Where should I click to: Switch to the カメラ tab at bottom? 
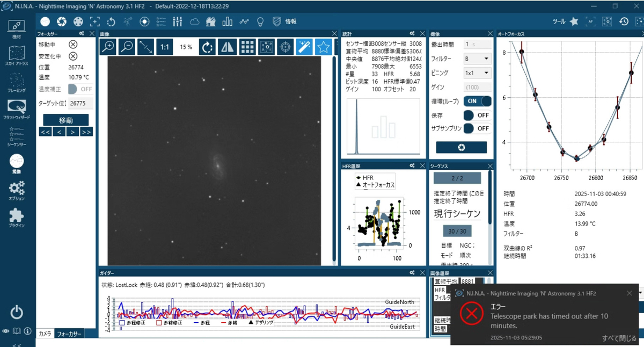pos(46,334)
